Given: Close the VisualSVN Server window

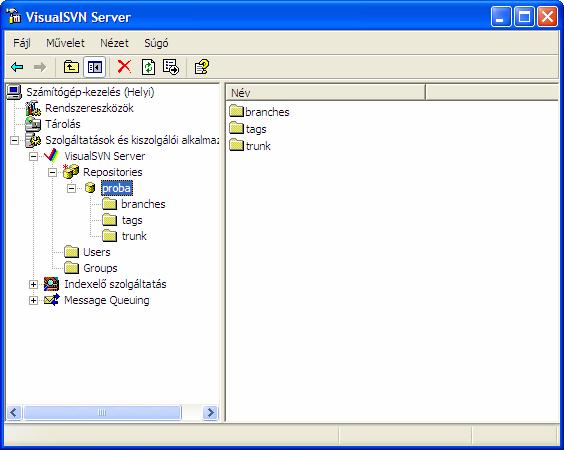Looking at the screenshot, I should pos(547,17).
